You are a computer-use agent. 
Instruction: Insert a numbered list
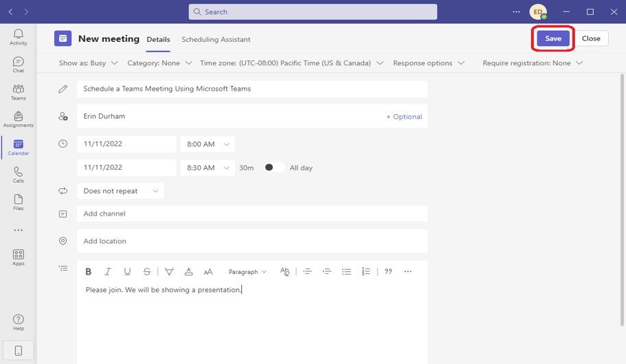366,272
